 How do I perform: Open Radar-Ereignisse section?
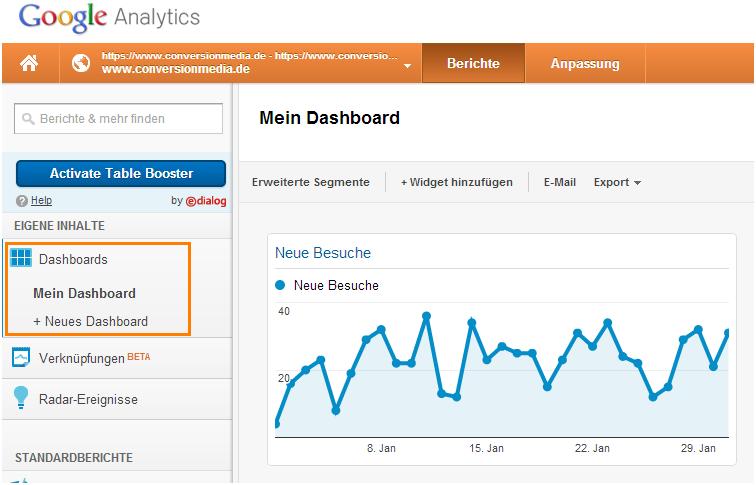click(x=88, y=399)
